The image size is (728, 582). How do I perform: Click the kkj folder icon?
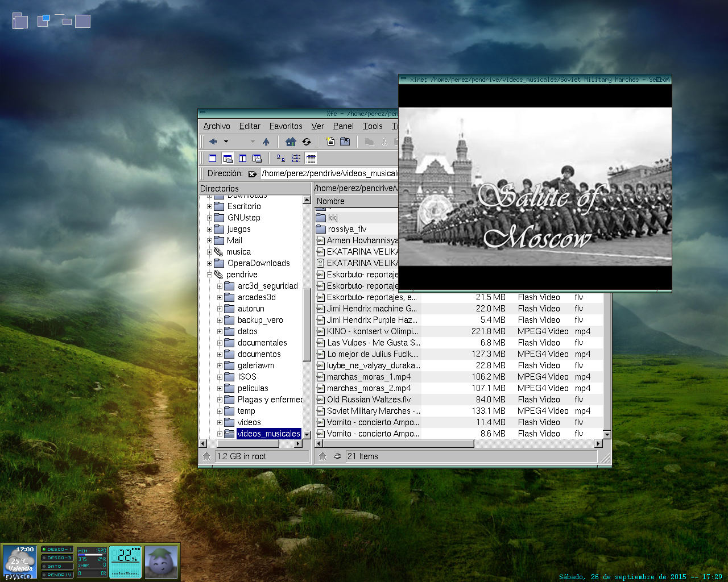point(321,218)
